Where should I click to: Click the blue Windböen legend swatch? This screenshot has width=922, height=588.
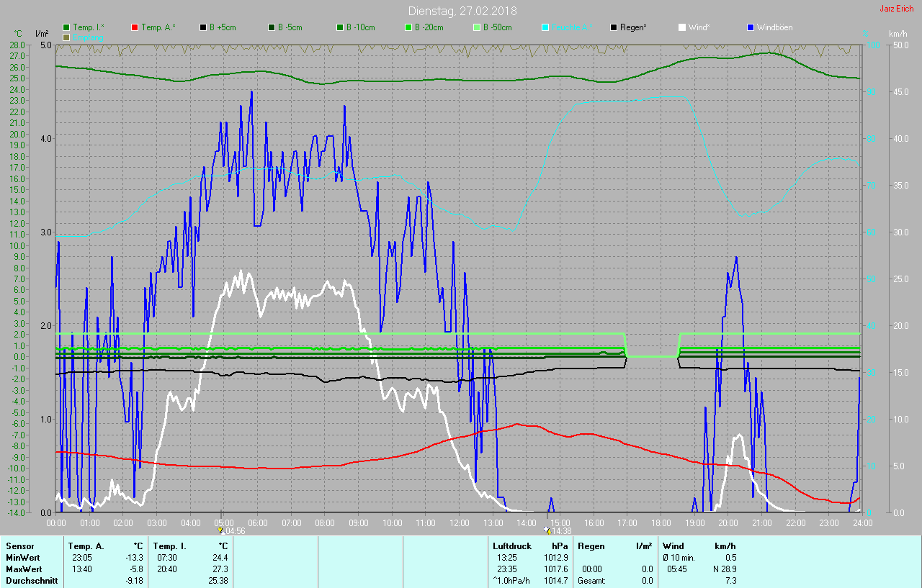coord(751,27)
